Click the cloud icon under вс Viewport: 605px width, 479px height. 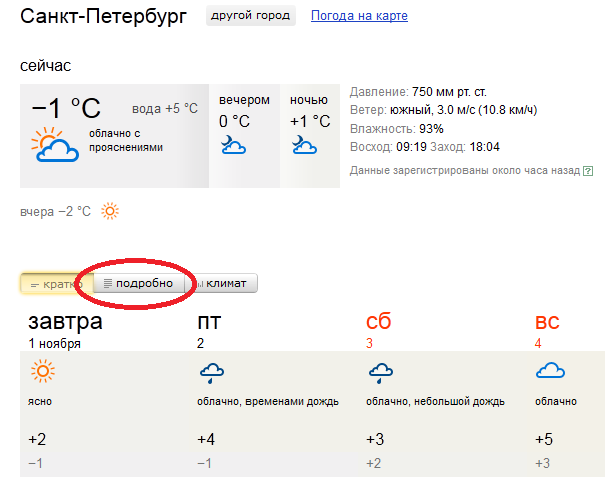pyautogui.click(x=549, y=372)
